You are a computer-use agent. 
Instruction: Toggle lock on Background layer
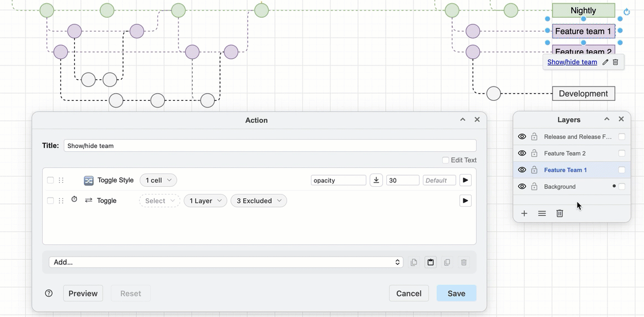[534, 186]
